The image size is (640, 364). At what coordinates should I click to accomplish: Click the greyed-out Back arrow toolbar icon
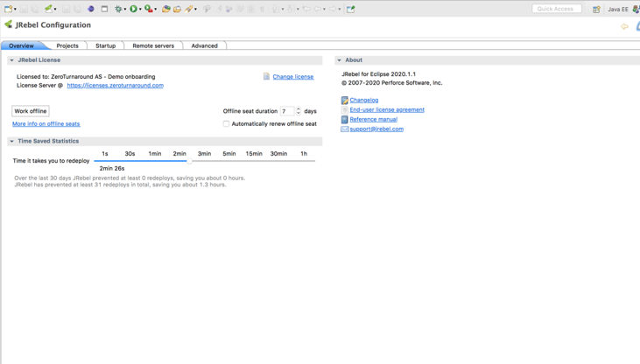[x=318, y=9]
